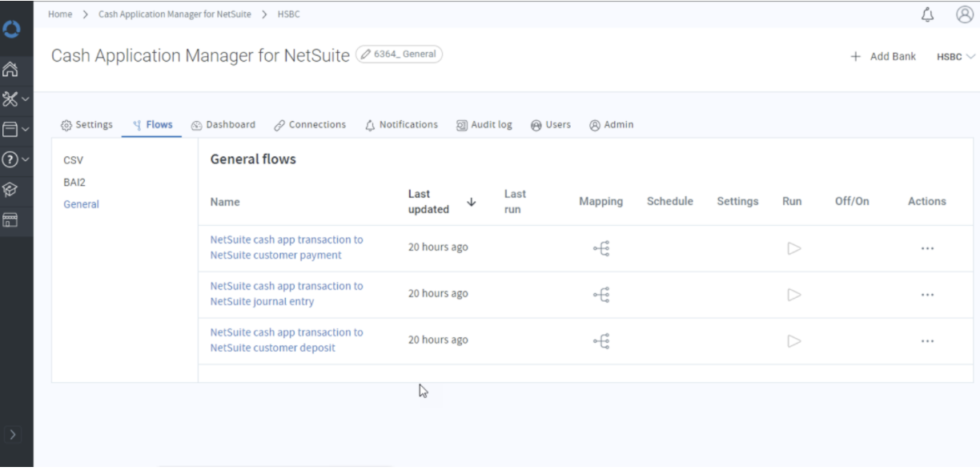
Task: Sort by Last updated arrow
Action: point(471,202)
